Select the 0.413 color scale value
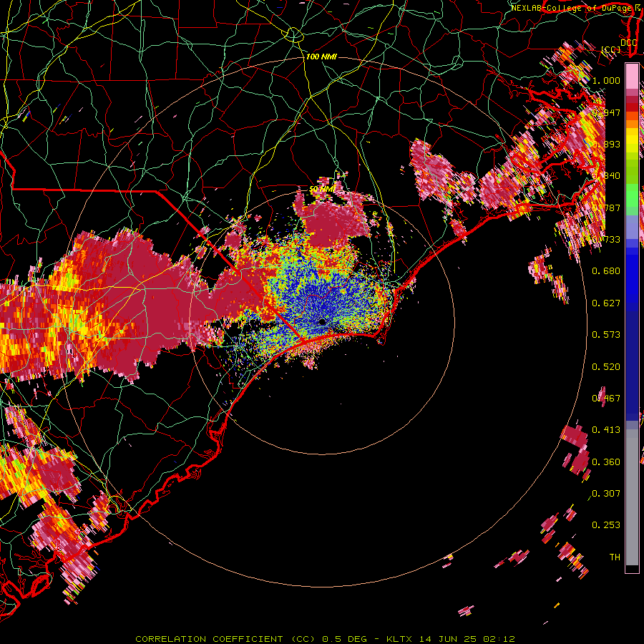This screenshot has height=644, width=644. click(x=606, y=430)
